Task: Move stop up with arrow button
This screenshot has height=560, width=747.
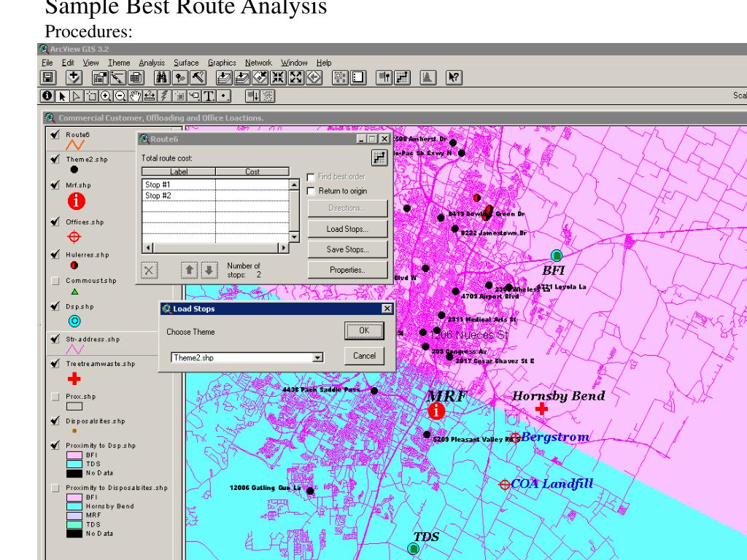Action: click(189, 271)
